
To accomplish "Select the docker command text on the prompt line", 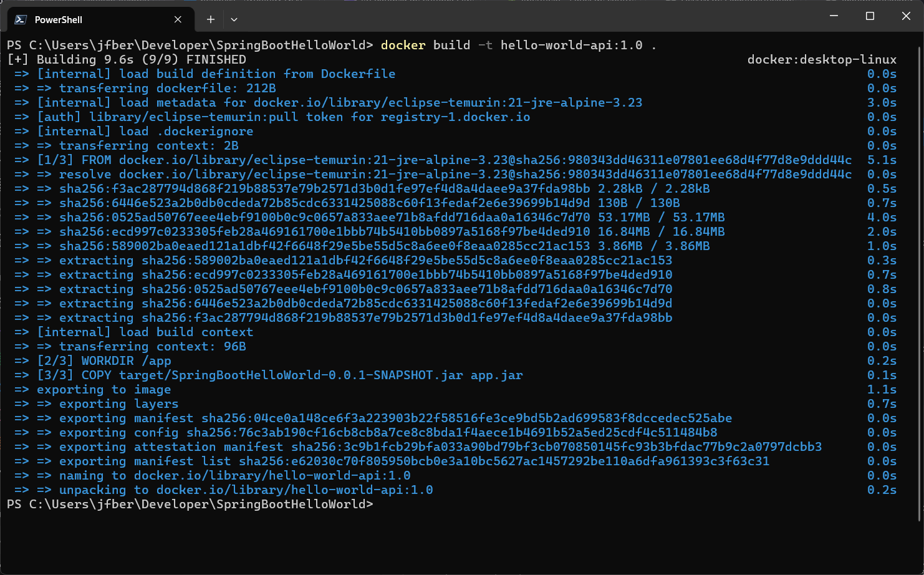I will [x=403, y=45].
